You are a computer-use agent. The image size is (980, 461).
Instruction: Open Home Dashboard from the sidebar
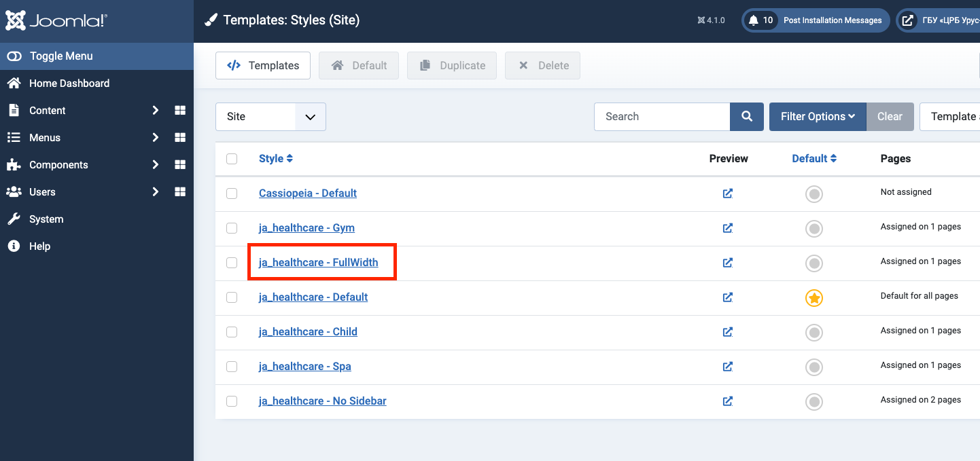click(69, 84)
